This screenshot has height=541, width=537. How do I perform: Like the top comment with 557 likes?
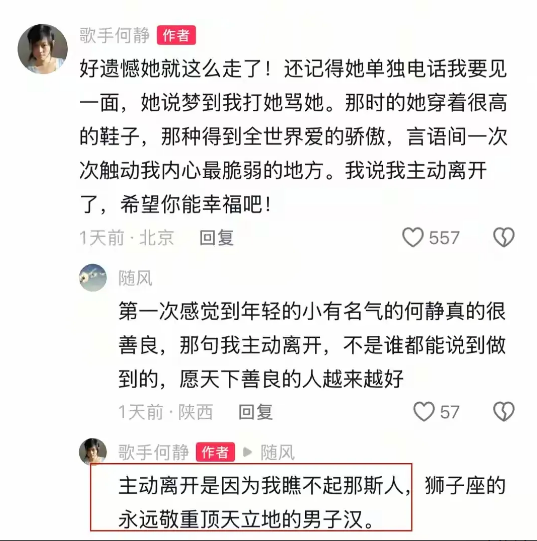(x=413, y=237)
